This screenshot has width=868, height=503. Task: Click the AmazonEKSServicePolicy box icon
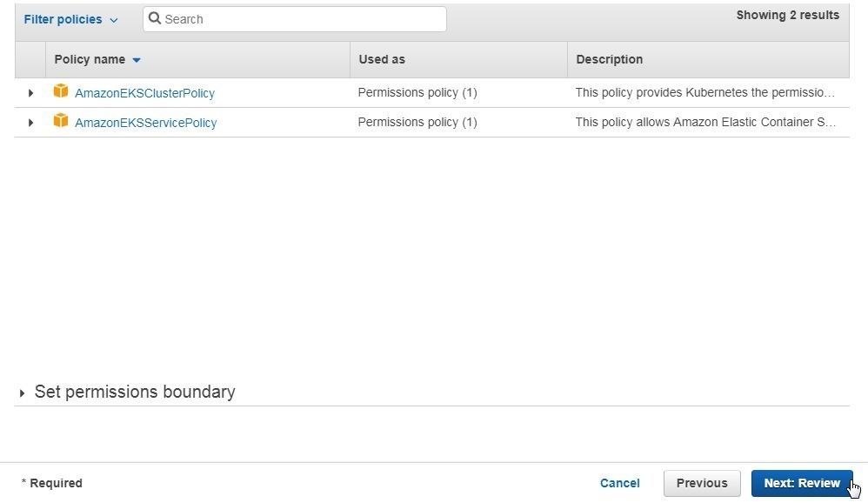pos(61,120)
